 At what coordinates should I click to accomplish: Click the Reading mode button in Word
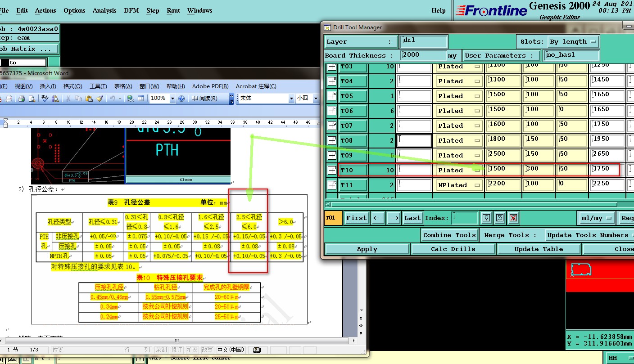206,99
